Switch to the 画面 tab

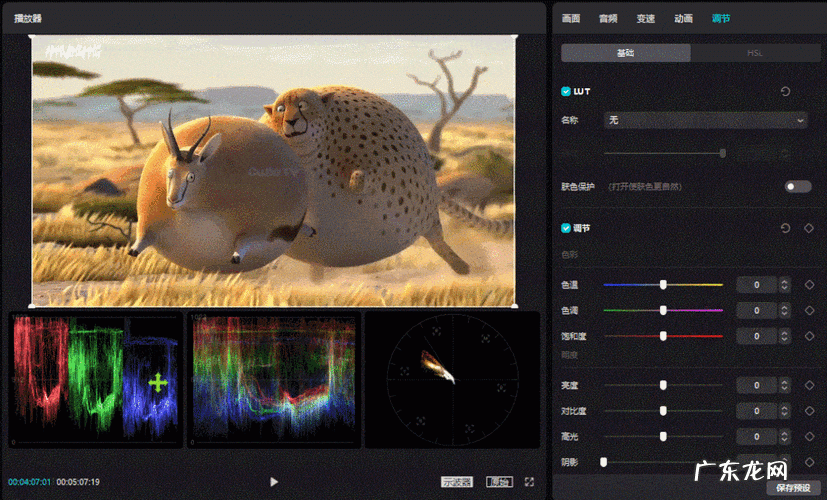tap(571, 19)
